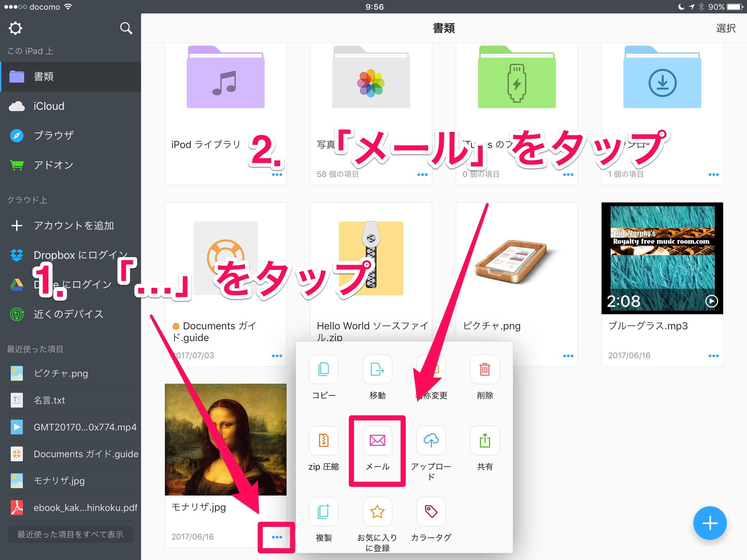The height and width of the screenshot is (560, 747).
Task: Select iCloud in the sidebar
Action: pyautogui.click(x=49, y=106)
